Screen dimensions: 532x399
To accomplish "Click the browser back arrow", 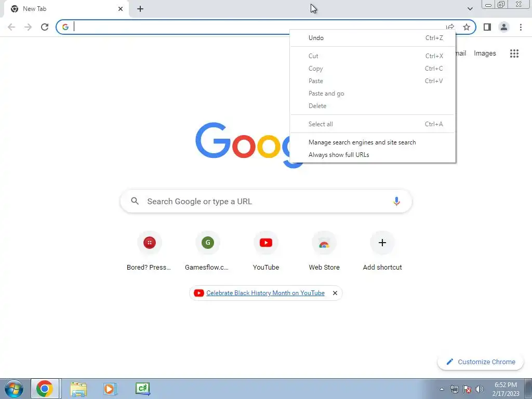I will 11,27.
